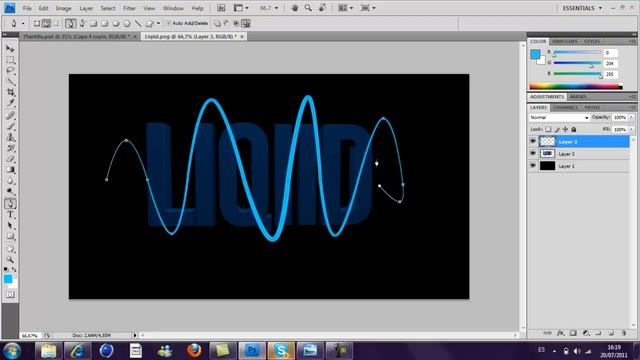Toggle lock transparent pixels

548,129
